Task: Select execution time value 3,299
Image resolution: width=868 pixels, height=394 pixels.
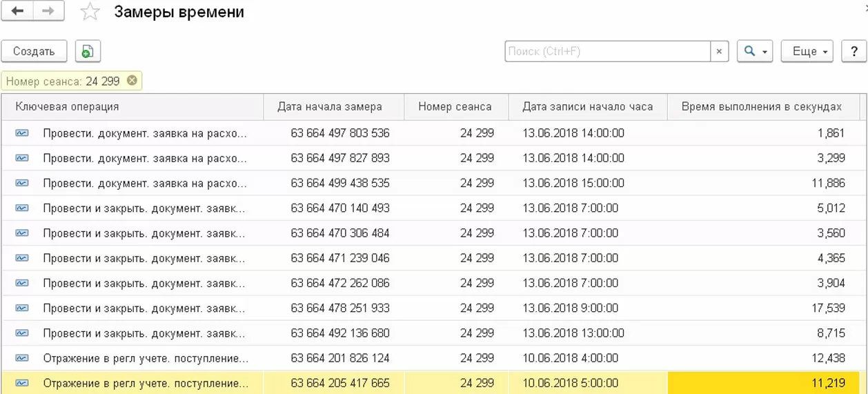Action: click(x=831, y=158)
